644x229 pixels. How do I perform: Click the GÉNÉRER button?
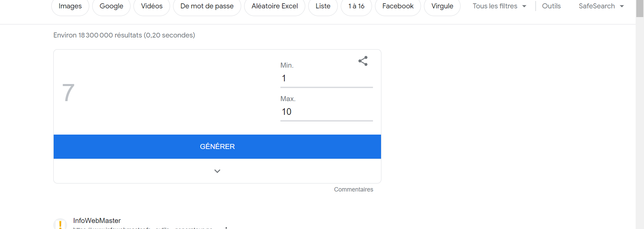pyautogui.click(x=217, y=147)
